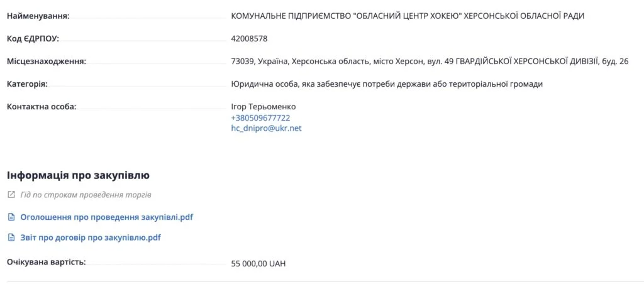Open the Гід по строкам проведення торгів link

[85, 195]
